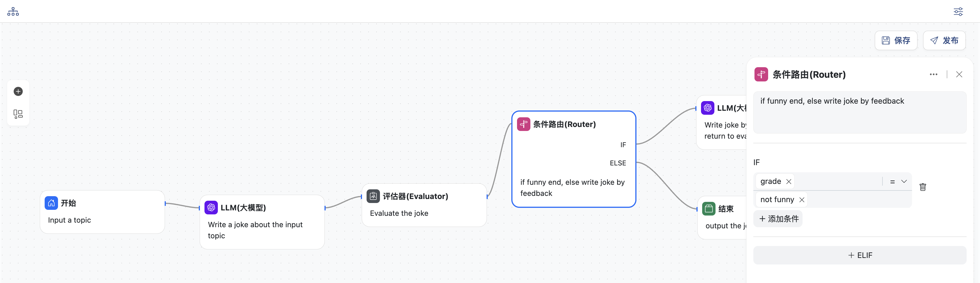This screenshot has height=283, width=980.
Task: Click the Evaluator node icon
Action: (373, 196)
